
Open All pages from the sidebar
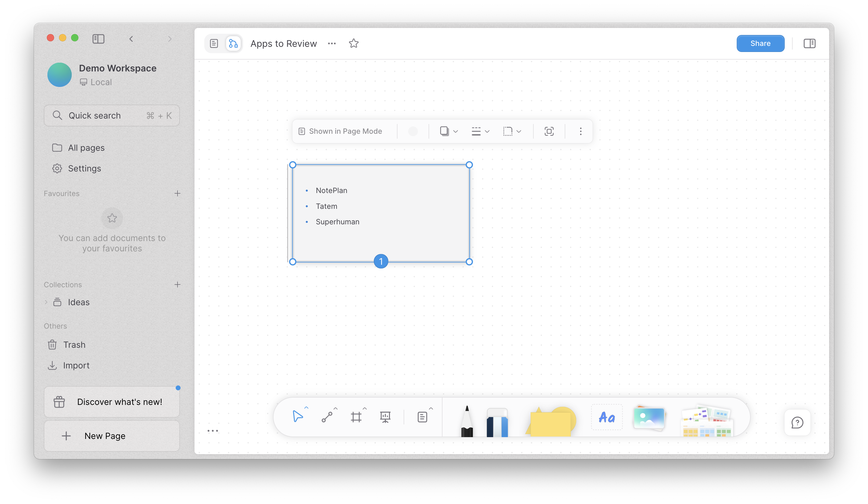[x=86, y=147]
